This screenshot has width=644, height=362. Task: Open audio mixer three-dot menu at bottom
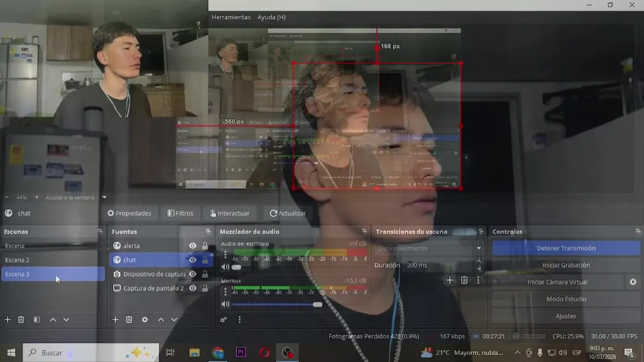pyautogui.click(x=239, y=320)
